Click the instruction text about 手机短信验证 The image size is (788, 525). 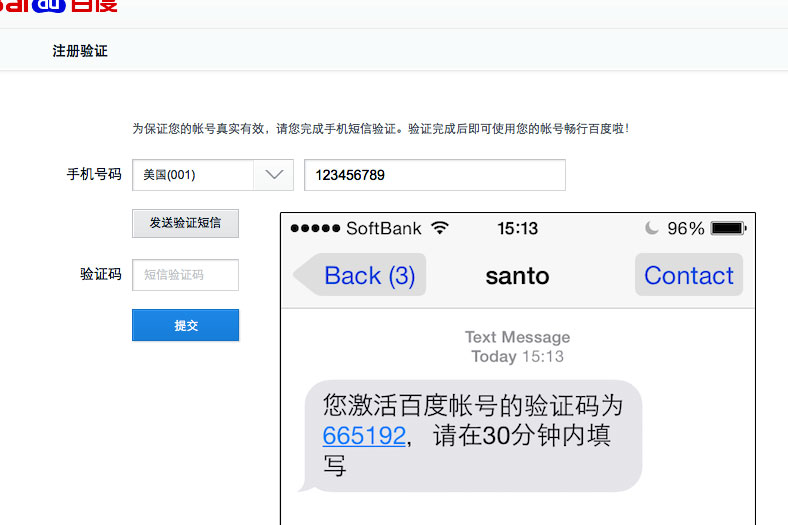point(380,129)
